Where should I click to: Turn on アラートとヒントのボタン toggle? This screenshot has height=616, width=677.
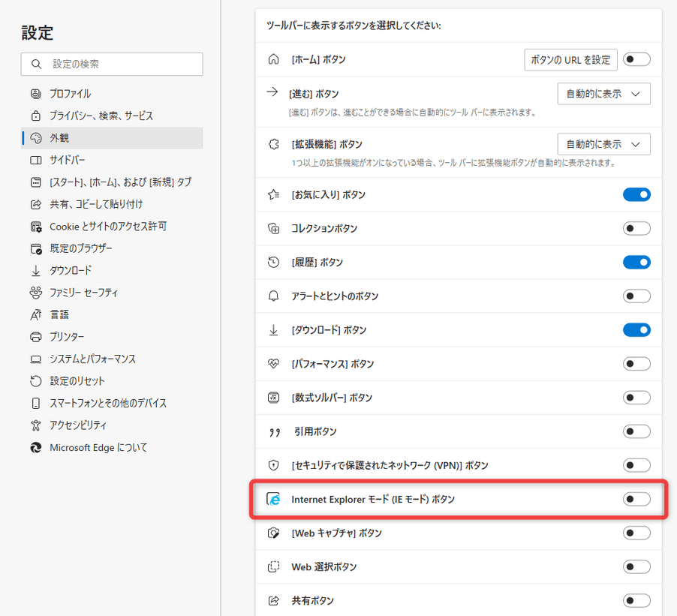pos(636,296)
